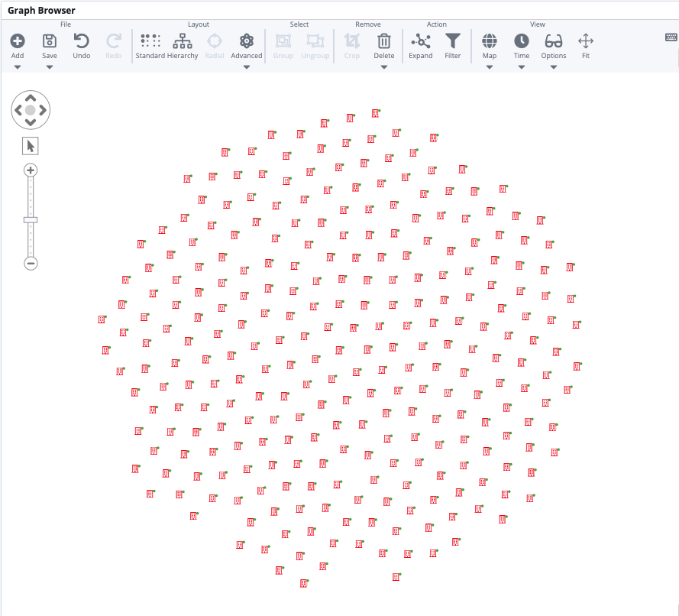Viewport: 679px width, 616px height.
Task: Apply the Standard layout
Action: pos(150,41)
